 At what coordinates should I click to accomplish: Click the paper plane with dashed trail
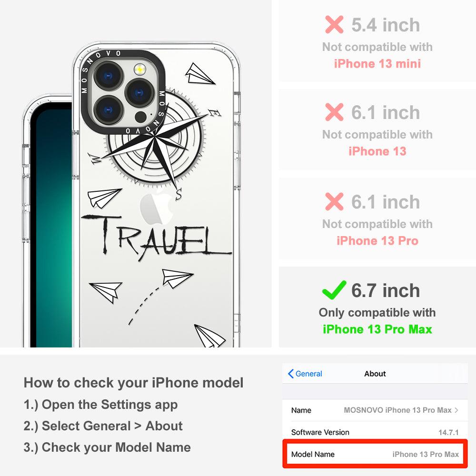pyautogui.click(x=177, y=278)
